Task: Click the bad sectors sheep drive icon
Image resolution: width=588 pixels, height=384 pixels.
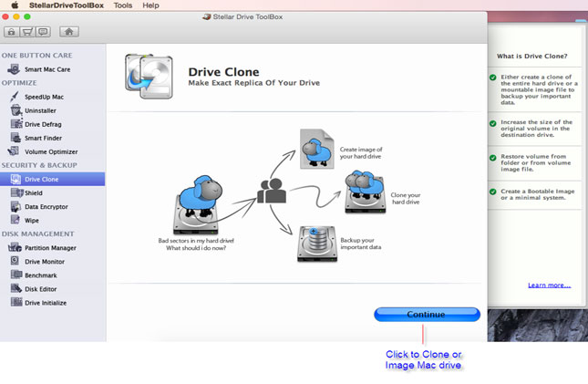Action: (x=197, y=204)
